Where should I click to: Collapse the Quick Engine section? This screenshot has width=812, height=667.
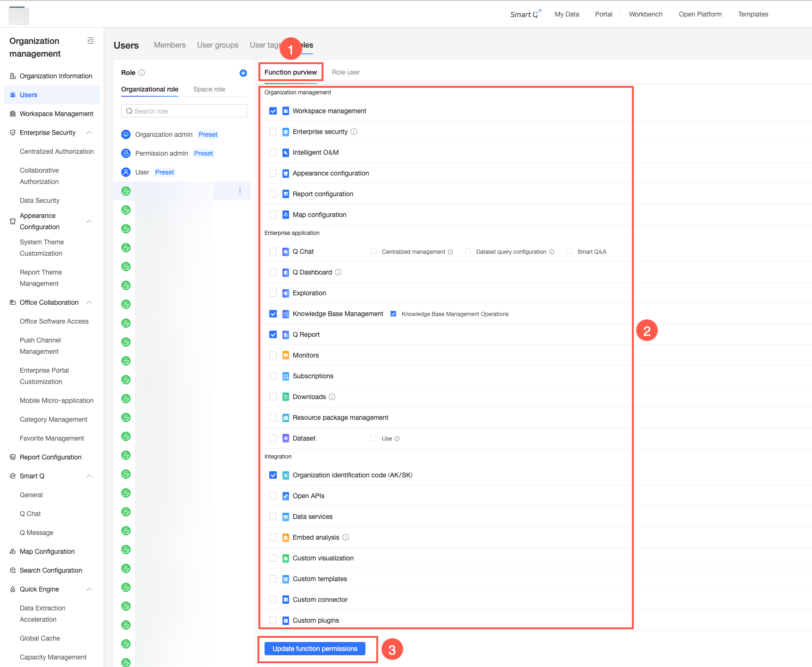[89, 589]
